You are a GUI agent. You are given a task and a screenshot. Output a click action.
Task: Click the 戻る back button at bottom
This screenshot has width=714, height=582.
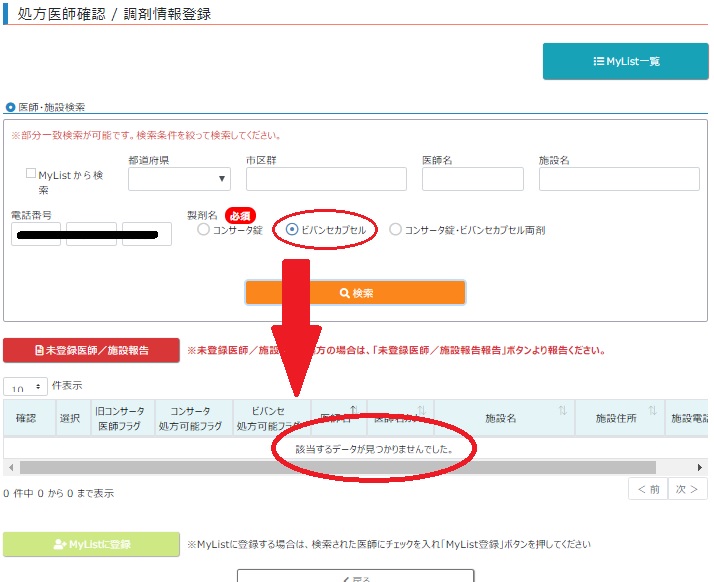(355, 578)
